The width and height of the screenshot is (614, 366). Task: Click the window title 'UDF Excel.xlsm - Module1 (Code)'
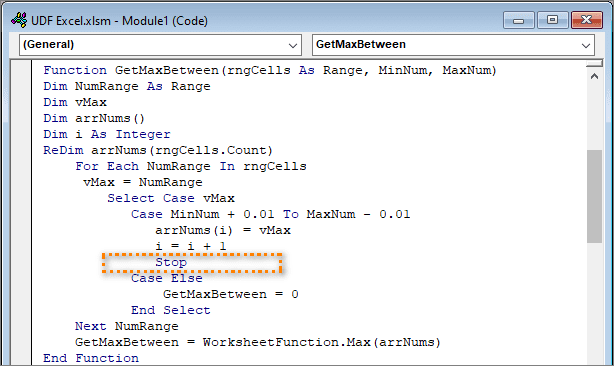pyautogui.click(x=119, y=21)
